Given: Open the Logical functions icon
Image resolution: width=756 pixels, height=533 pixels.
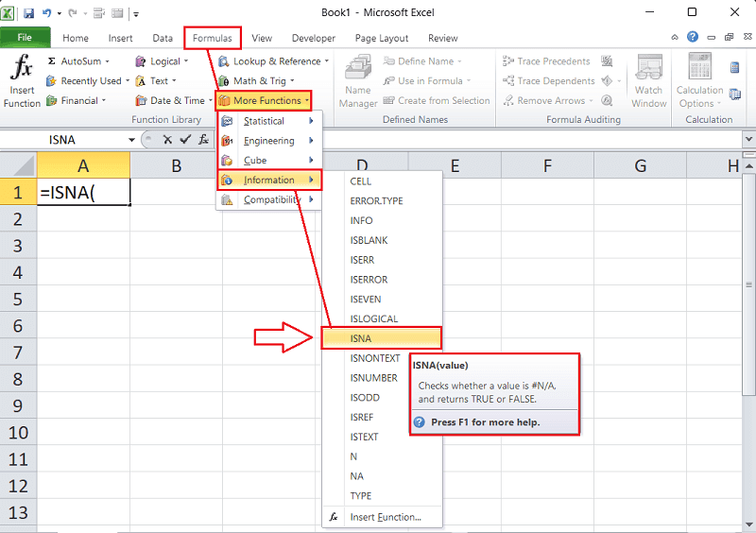Looking at the screenshot, I should coord(140,61).
